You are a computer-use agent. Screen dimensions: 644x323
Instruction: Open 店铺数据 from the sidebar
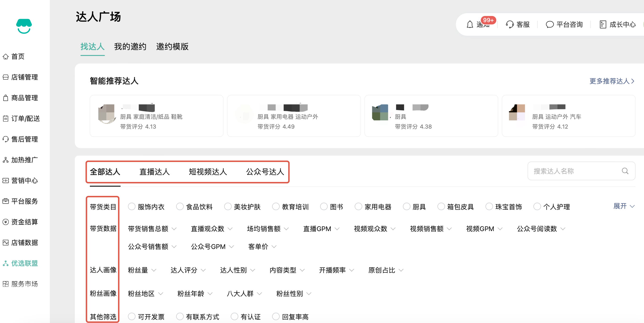tap(24, 243)
